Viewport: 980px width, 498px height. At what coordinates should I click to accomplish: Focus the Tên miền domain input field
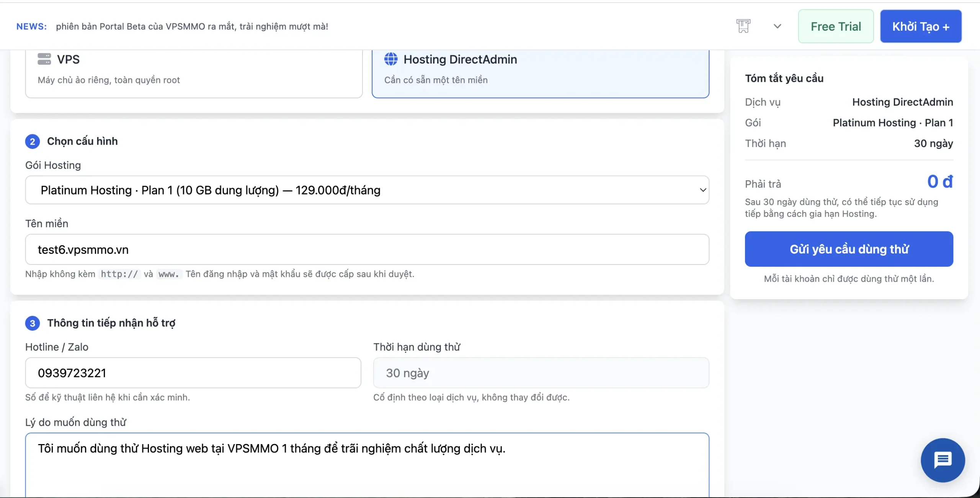pos(367,249)
